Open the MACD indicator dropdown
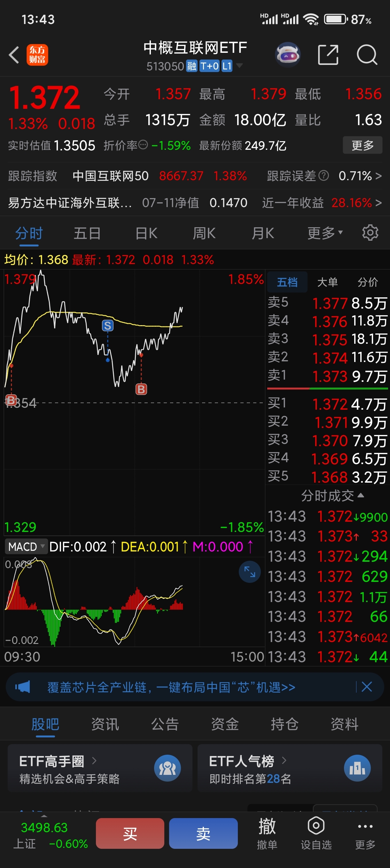Screen dimensions: 390x868 coord(26,546)
